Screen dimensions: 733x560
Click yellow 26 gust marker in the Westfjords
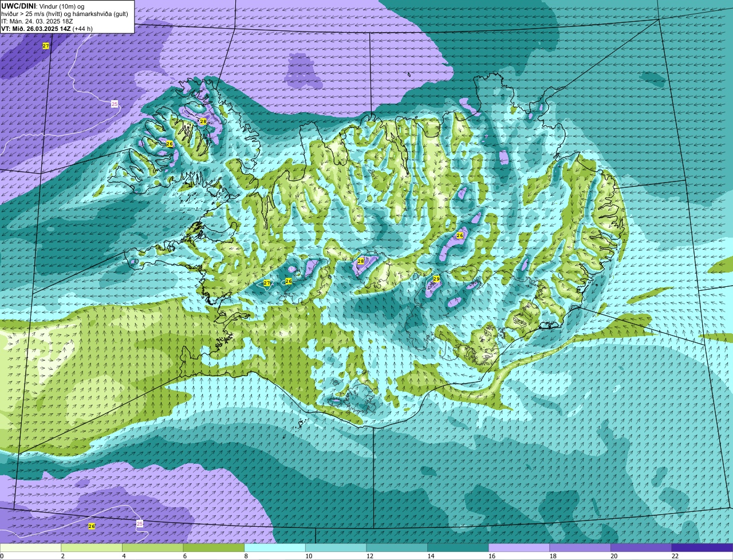coord(170,144)
